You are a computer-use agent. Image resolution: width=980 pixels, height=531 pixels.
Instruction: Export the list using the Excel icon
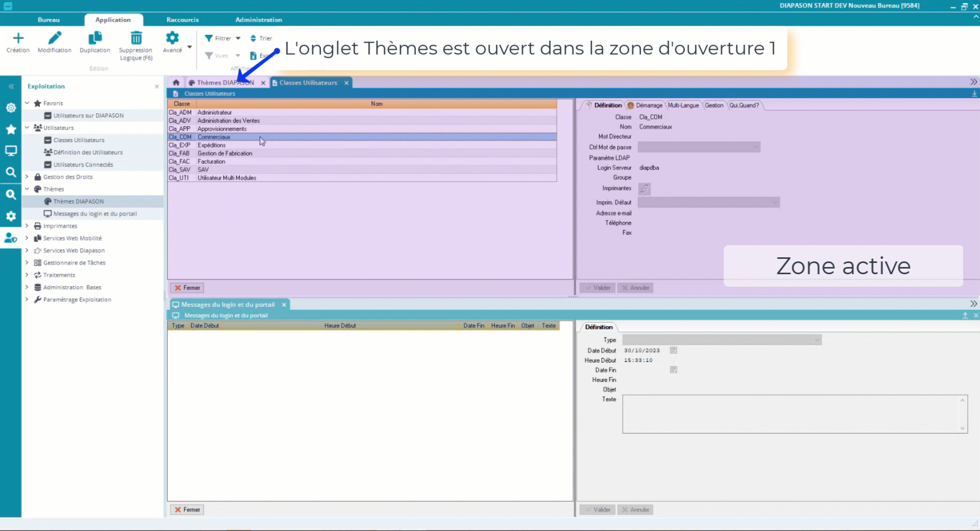pyautogui.click(x=254, y=56)
